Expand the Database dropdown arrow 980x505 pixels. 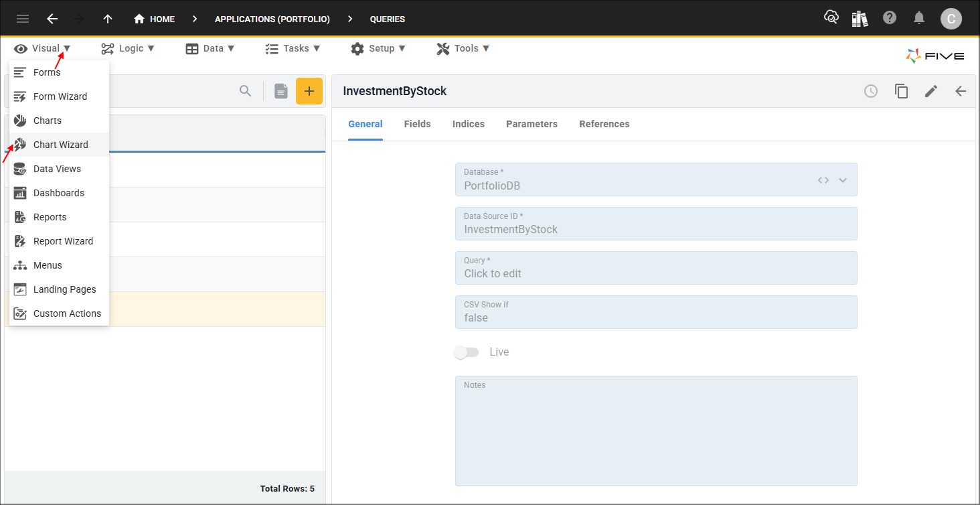[843, 180]
